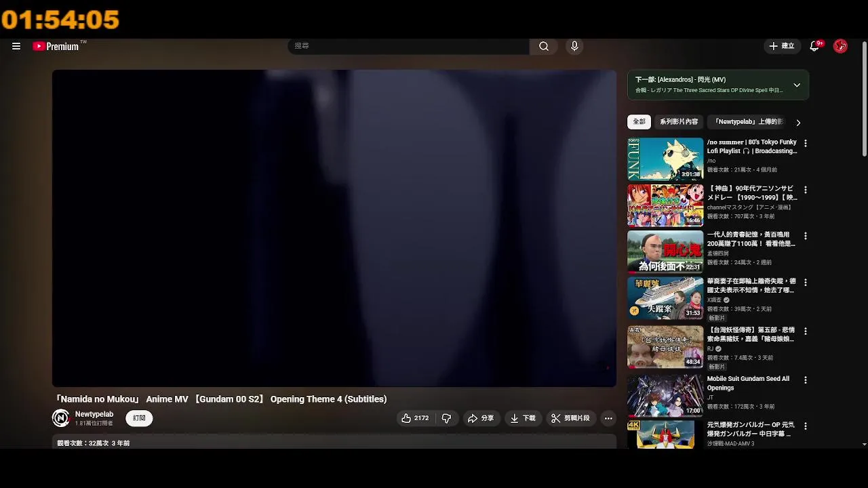Expand the 下一部 playlist panel chevron

[x=797, y=85]
